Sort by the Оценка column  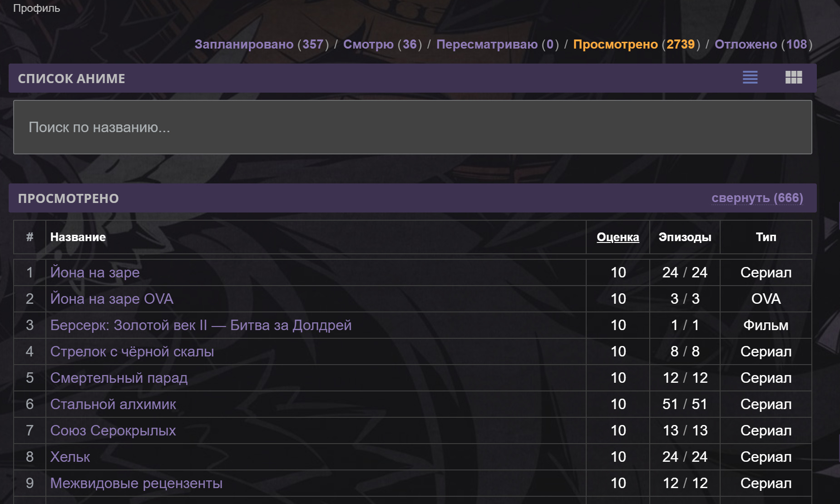(x=618, y=237)
